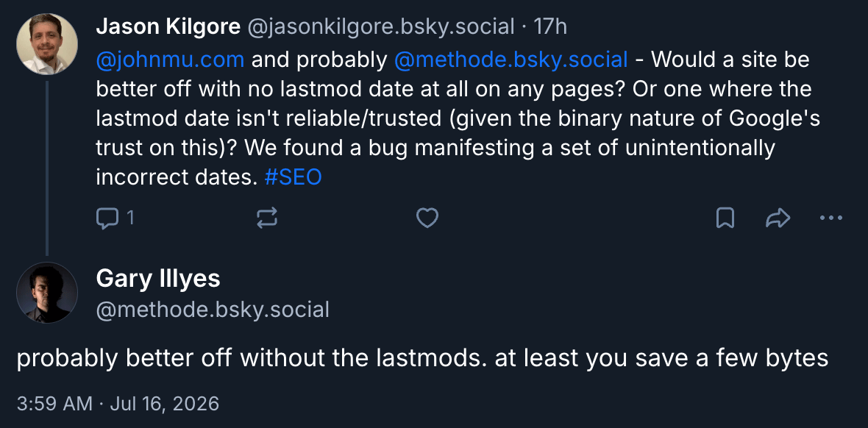This screenshot has height=428, width=868.
Task: Click the 3:59 AM · Jul 16, 2026 timestamp
Action: click(x=118, y=403)
